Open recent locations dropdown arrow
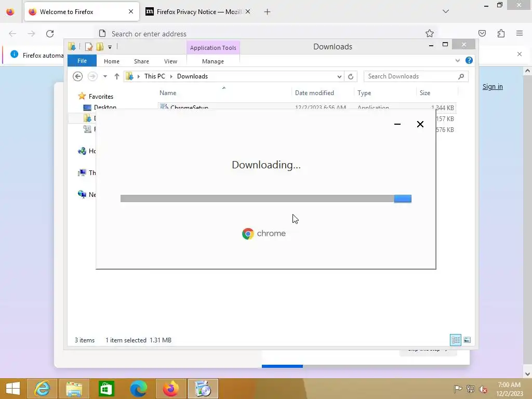 (x=105, y=76)
